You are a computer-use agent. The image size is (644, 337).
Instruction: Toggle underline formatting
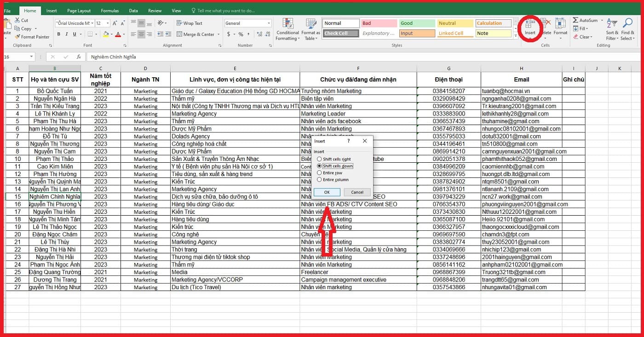coord(75,34)
